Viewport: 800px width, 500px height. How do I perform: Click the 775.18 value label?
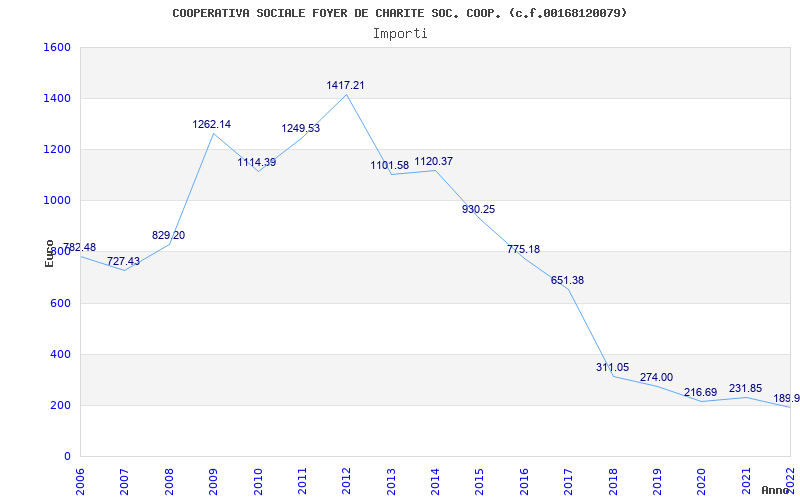pos(523,249)
